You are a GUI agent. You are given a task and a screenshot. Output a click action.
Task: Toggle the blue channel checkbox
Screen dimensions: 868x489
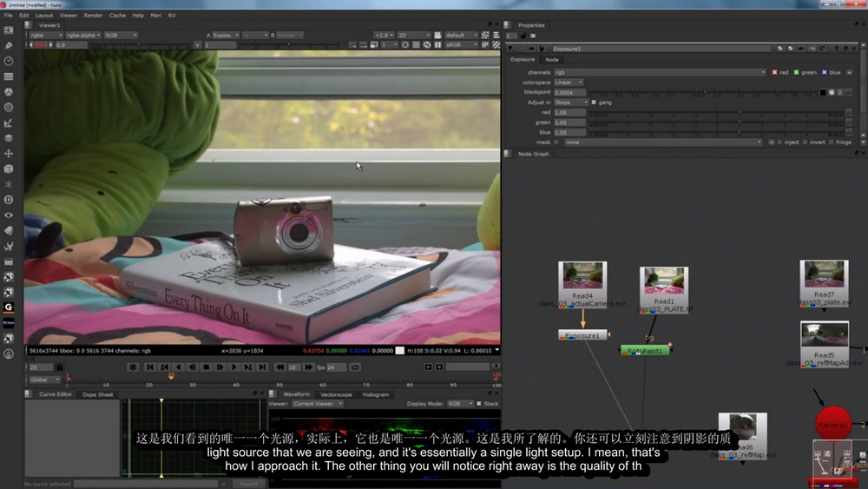pos(825,73)
